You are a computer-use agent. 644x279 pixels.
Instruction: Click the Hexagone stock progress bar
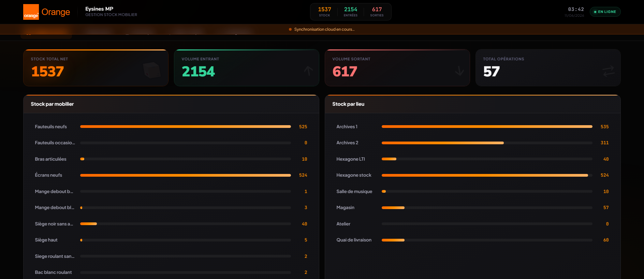(487, 175)
